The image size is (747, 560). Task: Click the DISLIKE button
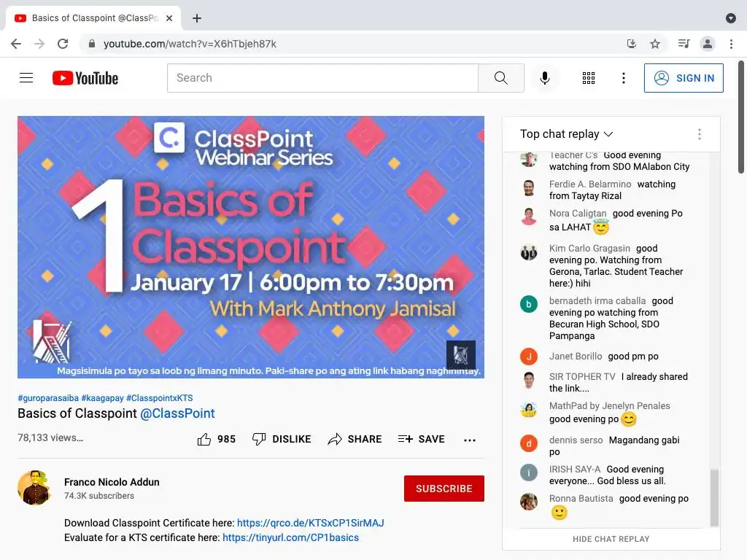click(282, 439)
